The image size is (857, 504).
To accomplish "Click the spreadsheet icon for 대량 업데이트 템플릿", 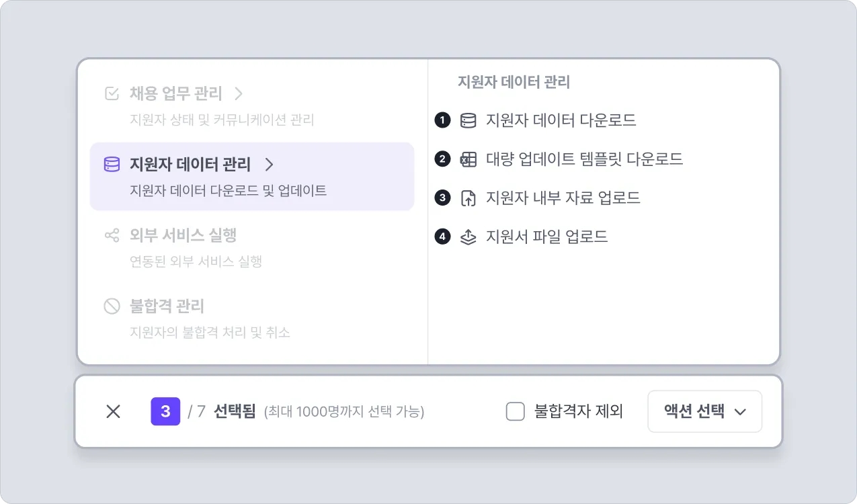I will (468, 159).
